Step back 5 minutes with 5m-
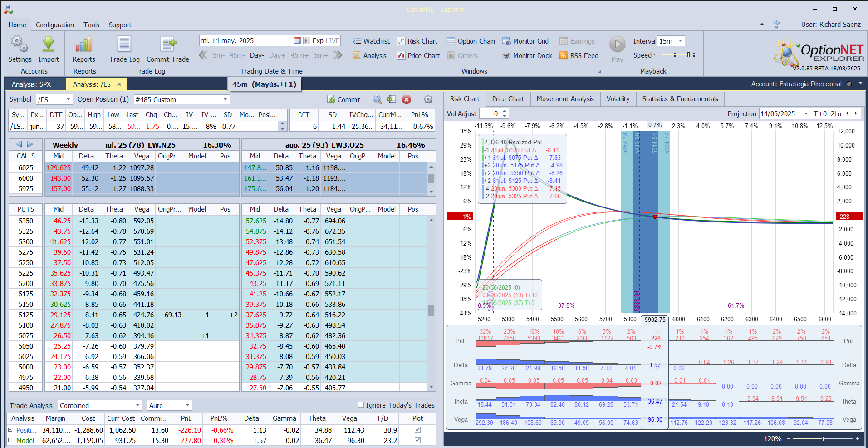The image size is (868, 448). tap(219, 55)
